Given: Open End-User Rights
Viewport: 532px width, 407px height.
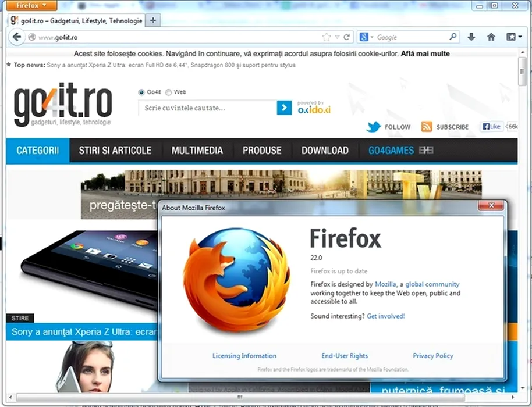Looking at the screenshot, I should pos(345,356).
